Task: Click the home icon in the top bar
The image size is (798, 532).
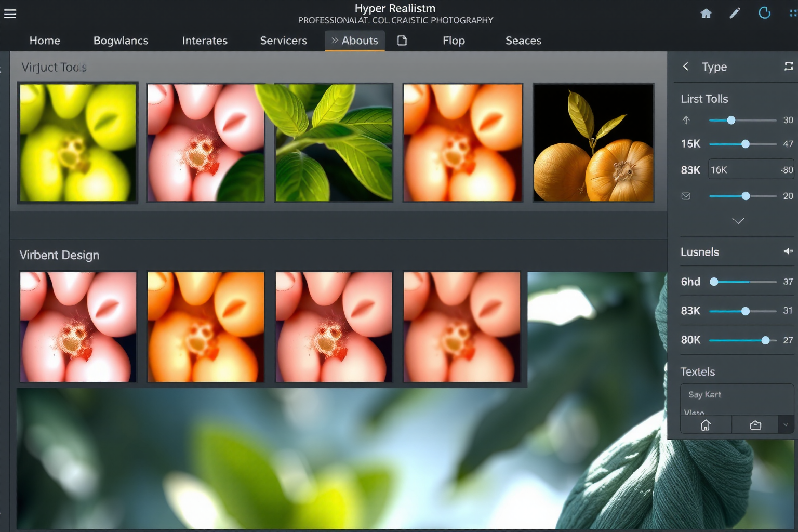Action: tap(706, 14)
